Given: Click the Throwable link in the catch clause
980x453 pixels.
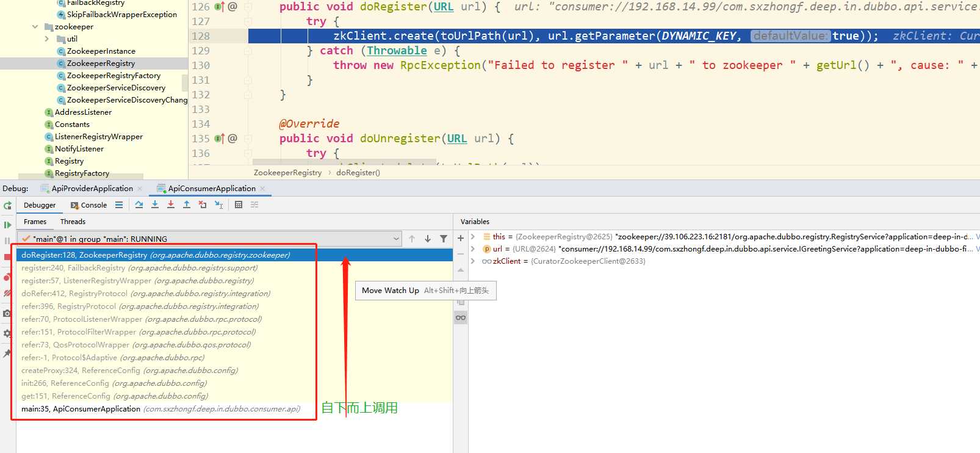Looking at the screenshot, I should point(397,51).
